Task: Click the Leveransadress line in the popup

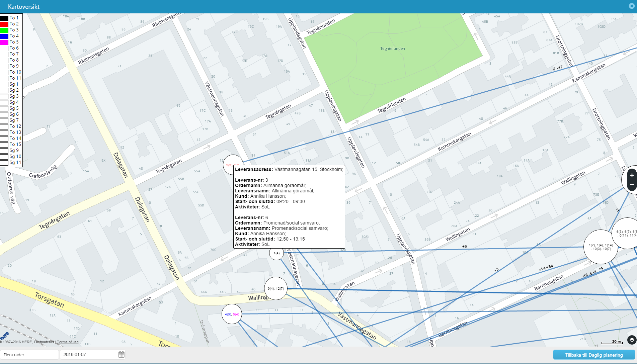Action: point(289,169)
